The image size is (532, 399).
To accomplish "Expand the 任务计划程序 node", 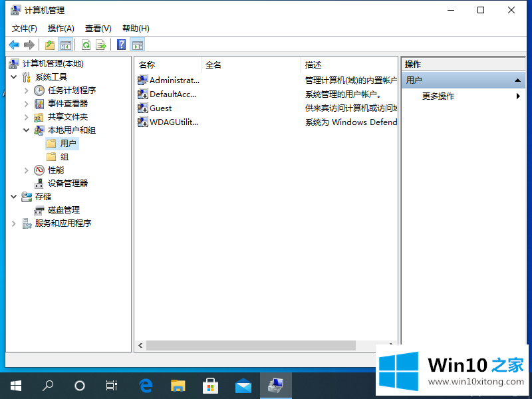I will click(27, 90).
